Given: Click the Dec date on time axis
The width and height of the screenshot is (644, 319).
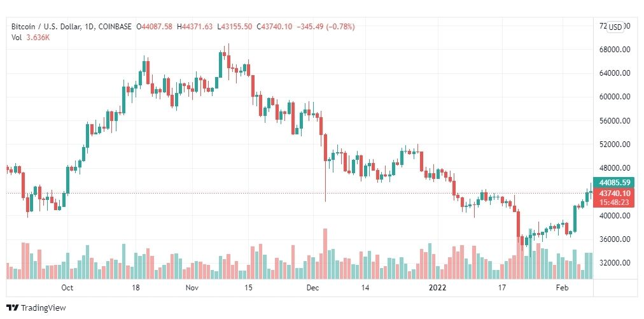Looking at the screenshot, I should [312, 287].
